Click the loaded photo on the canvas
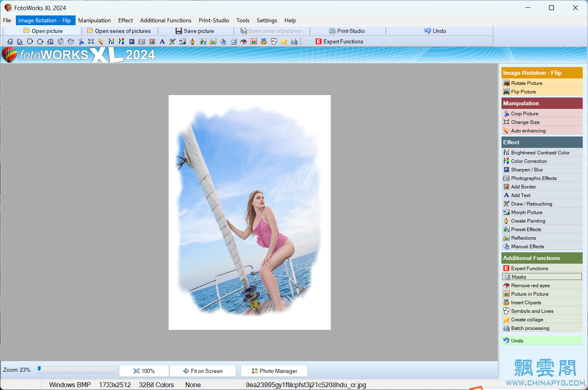This screenshot has width=588, height=390. pos(250,212)
